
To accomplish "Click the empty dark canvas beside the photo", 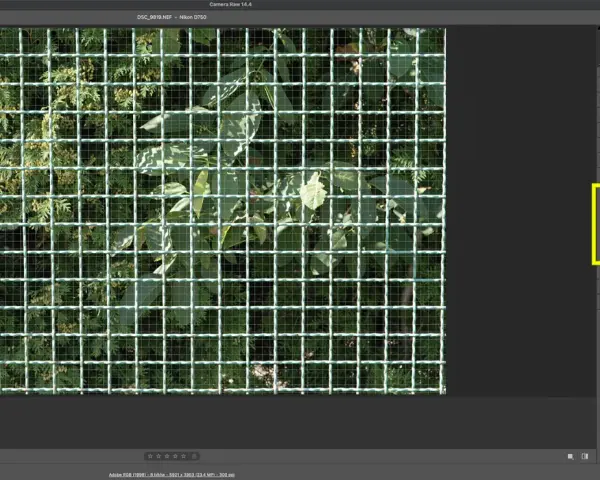I will tap(518, 211).
